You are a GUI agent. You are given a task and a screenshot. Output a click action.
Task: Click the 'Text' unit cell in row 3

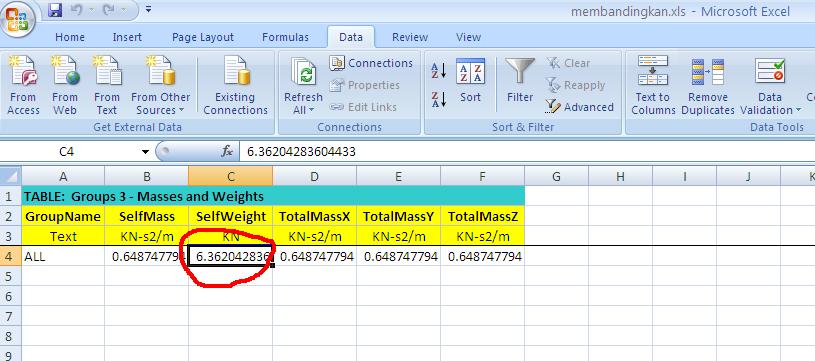tap(63, 236)
